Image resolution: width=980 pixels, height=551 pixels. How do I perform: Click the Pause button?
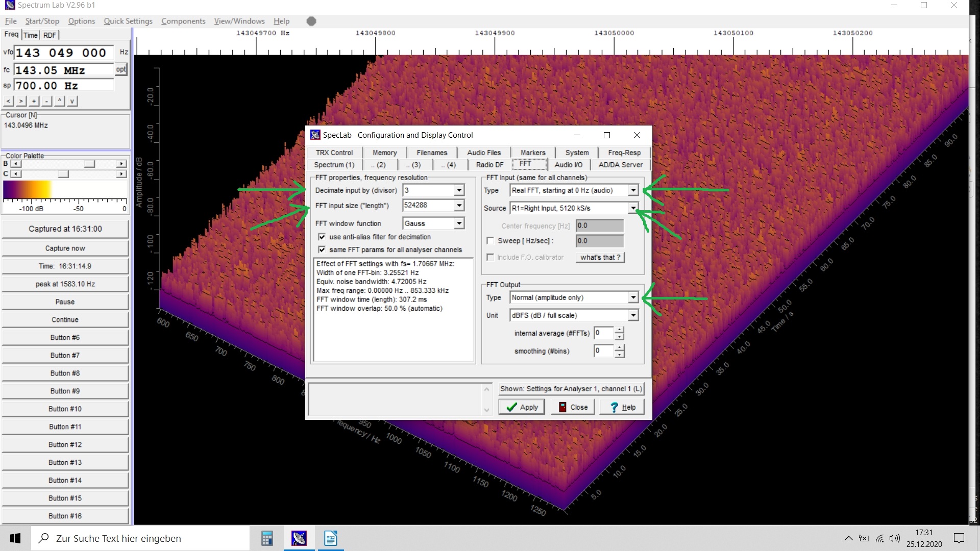(x=65, y=302)
